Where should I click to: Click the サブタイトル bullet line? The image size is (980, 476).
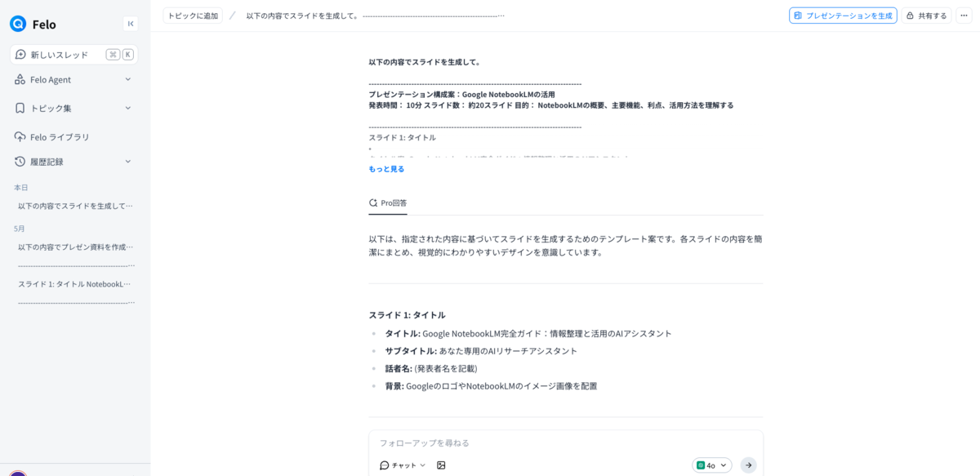pyautogui.click(x=481, y=351)
